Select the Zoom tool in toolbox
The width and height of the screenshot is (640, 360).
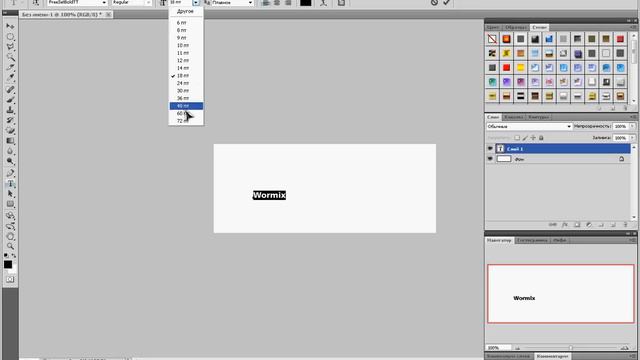pos(10,246)
